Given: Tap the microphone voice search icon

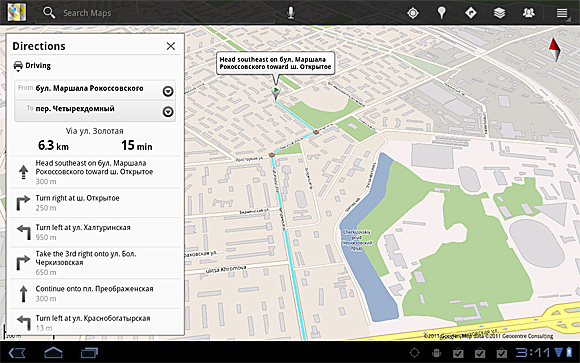Looking at the screenshot, I should coord(291,13).
